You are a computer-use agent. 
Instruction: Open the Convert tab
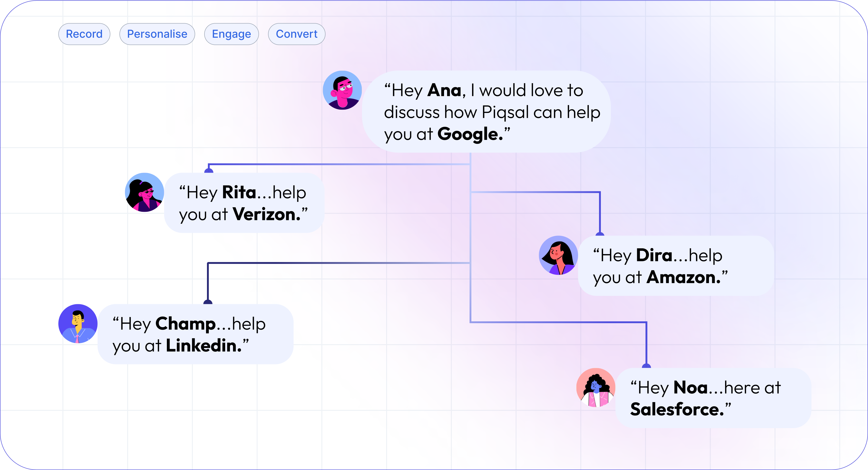pos(297,34)
